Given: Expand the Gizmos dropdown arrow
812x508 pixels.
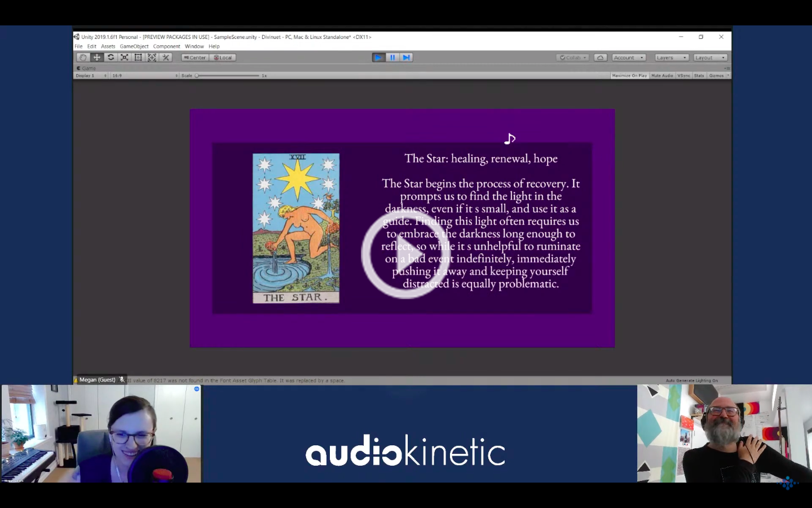Looking at the screenshot, I should [x=728, y=76].
